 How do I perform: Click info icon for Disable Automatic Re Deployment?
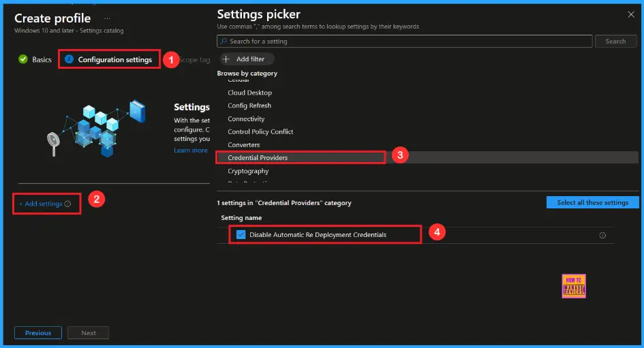pyautogui.click(x=602, y=235)
